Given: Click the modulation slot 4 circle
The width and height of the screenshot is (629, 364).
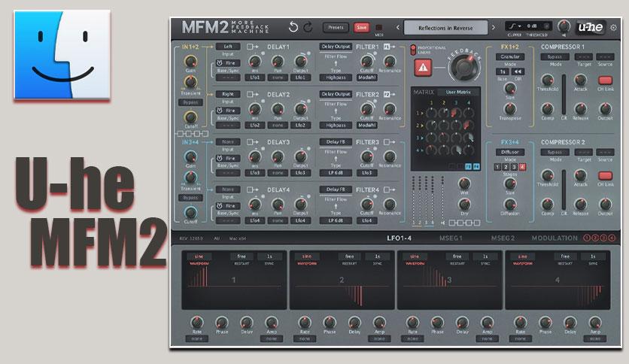Looking at the screenshot, I should (x=612, y=238).
